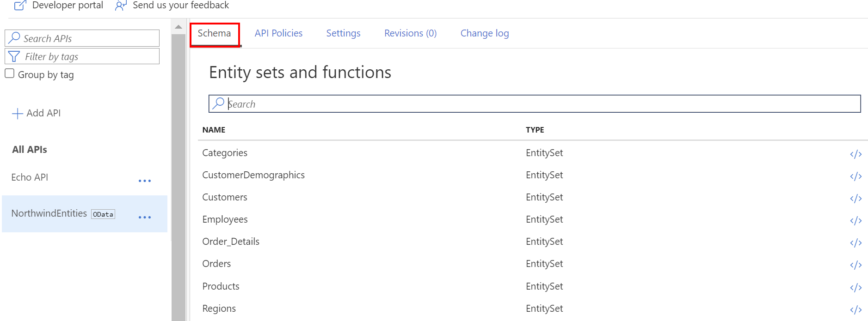
Task: Focus the Search APIs input field
Action: (88, 38)
